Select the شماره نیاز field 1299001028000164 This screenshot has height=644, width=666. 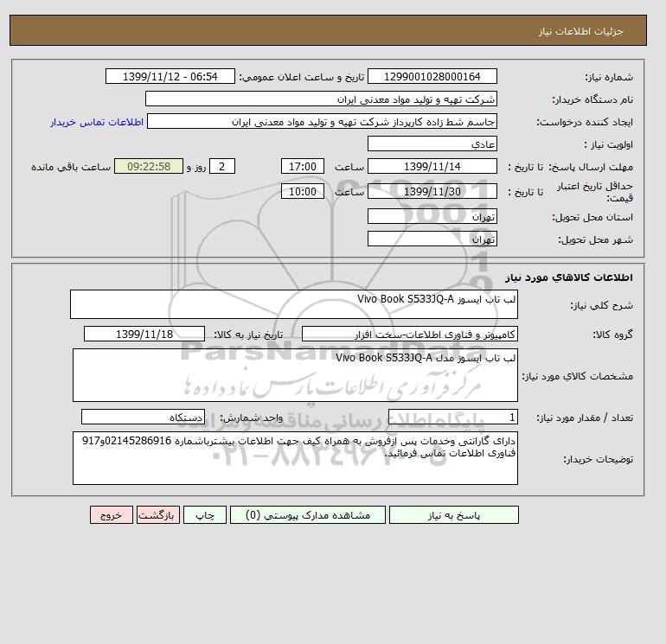click(x=432, y=76)
